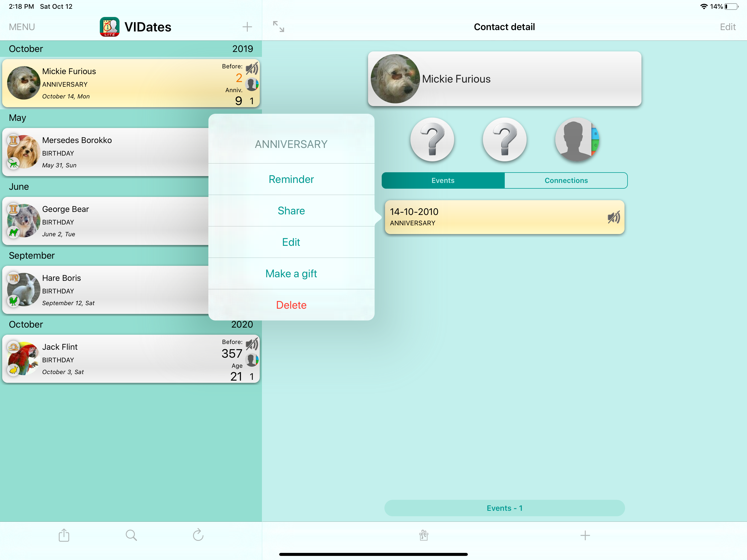Switch to the Events tab
This screenshot has height=560, width=747.
443,181
